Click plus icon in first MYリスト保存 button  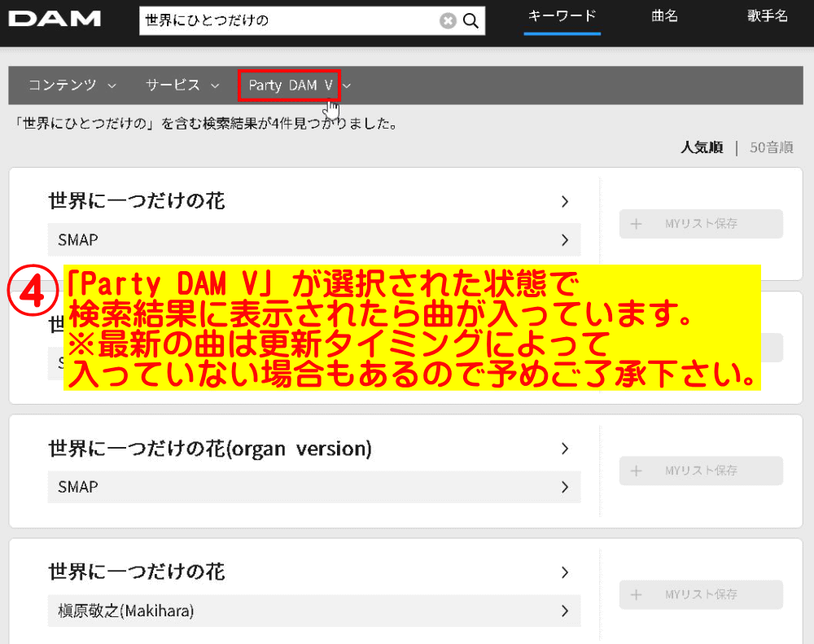point(636,224)
